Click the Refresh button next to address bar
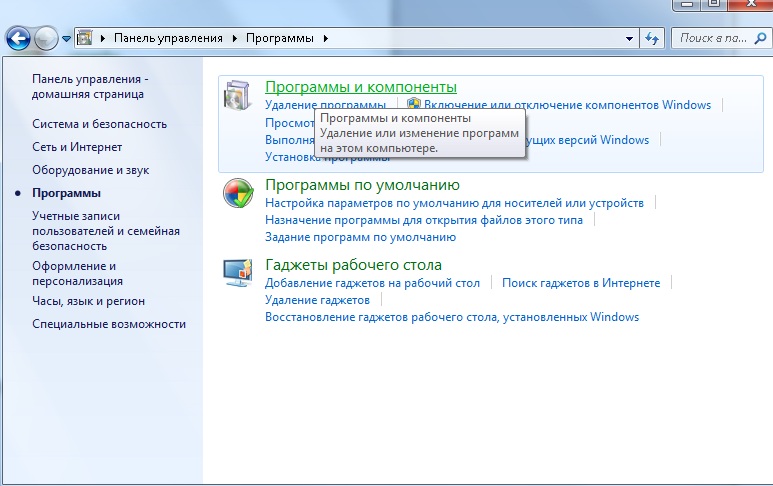773x486 pixels. 652,38
